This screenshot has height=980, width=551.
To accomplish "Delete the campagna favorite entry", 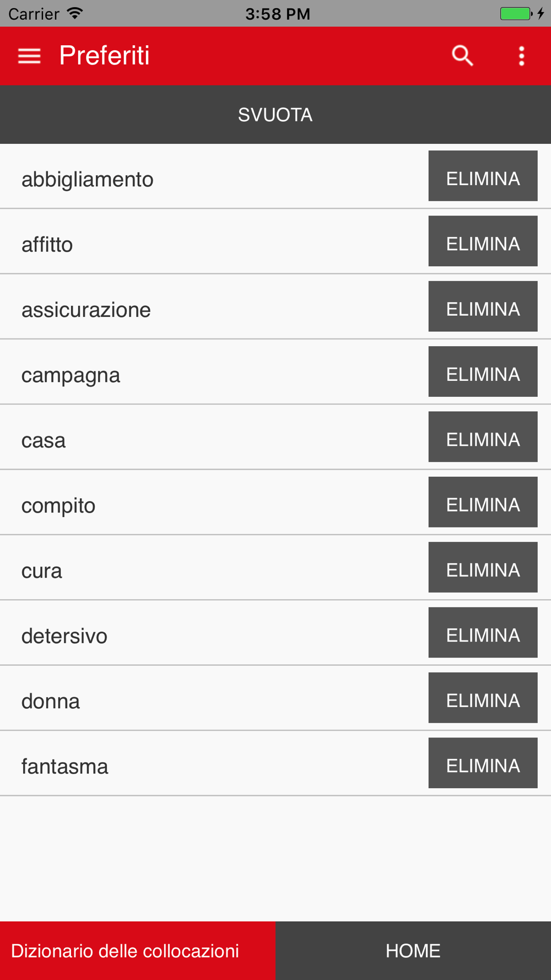I will [483, 371].
